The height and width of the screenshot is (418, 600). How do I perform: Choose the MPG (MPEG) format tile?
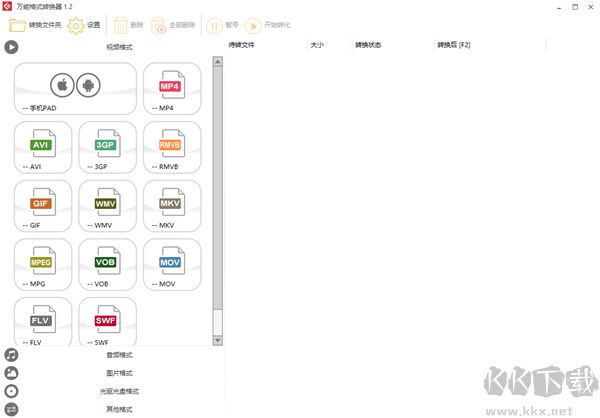[43, 265]
